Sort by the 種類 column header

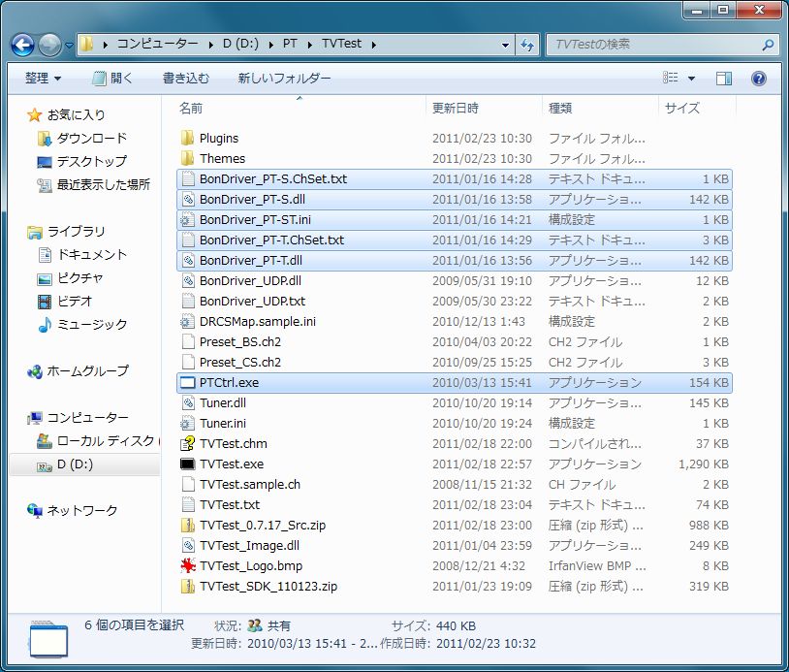(x=560, y=108)
